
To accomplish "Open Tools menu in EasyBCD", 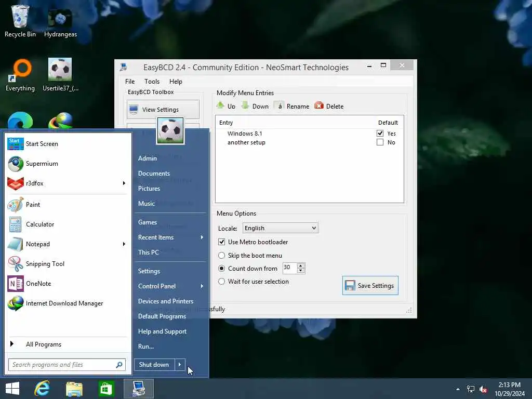I will [x=152, y=82].
